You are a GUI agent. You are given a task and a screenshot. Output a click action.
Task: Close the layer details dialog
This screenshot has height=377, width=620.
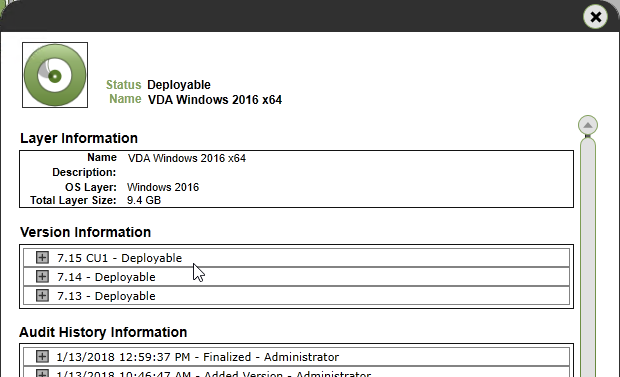595,17
